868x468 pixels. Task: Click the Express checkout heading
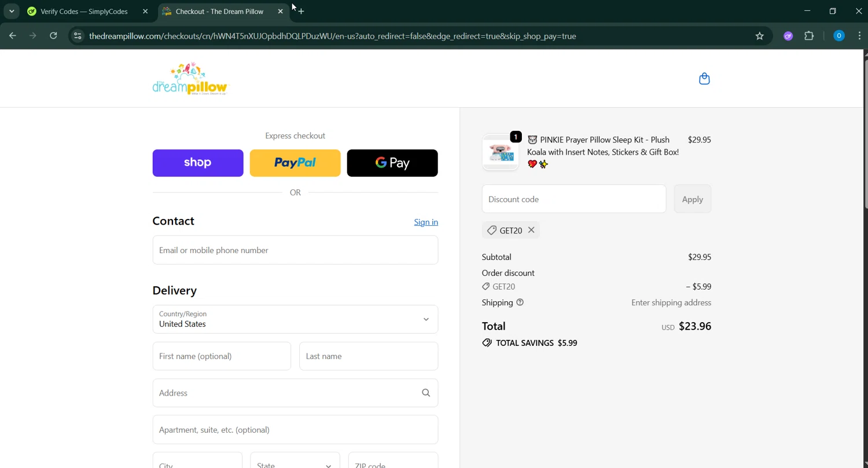(x=295, y=136)
